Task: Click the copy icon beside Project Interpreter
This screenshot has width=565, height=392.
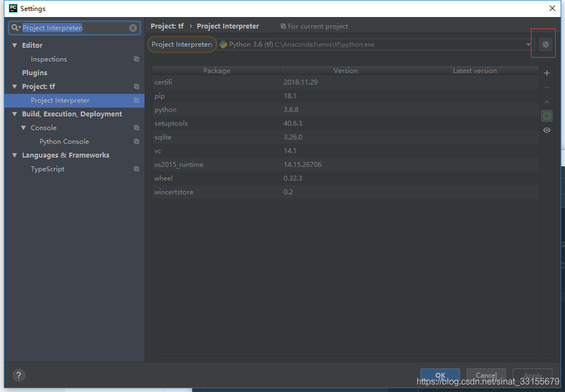Action: [136, 100]
